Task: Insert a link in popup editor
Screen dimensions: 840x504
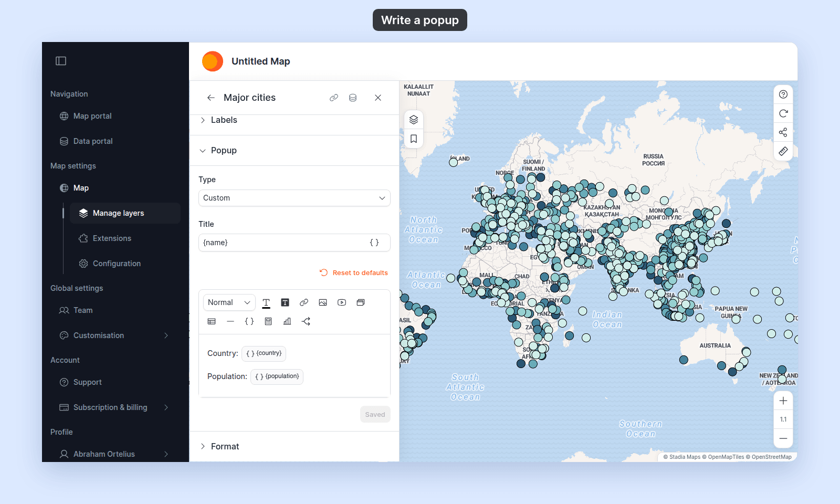Action: tap(304, 302)
